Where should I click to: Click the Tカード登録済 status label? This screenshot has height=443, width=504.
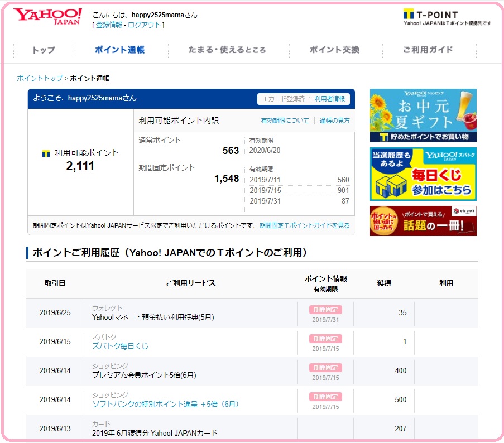point(284,99)
